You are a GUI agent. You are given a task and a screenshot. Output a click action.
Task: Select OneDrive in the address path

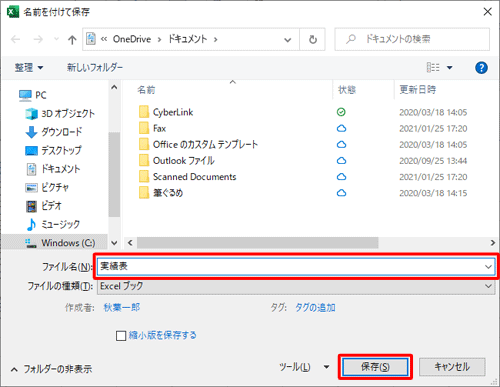(132, 39)
